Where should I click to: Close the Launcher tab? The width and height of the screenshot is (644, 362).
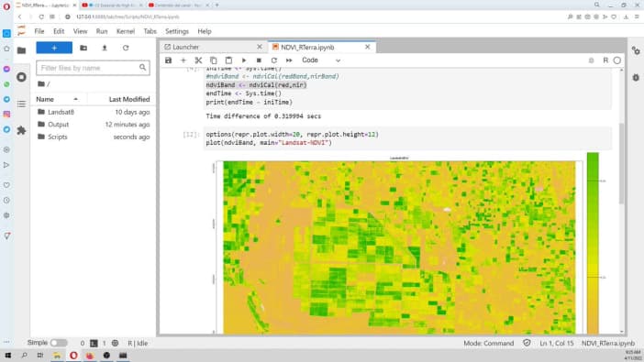260,47
